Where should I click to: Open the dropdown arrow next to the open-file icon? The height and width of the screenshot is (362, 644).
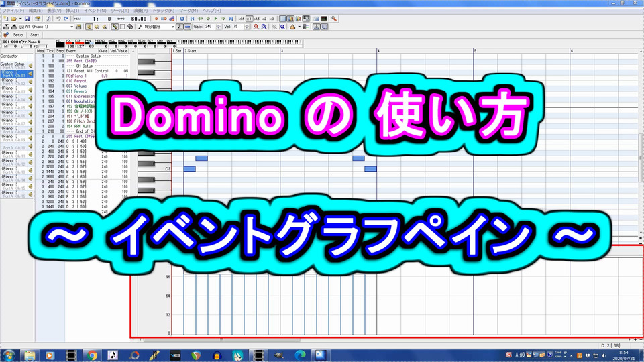20,19
